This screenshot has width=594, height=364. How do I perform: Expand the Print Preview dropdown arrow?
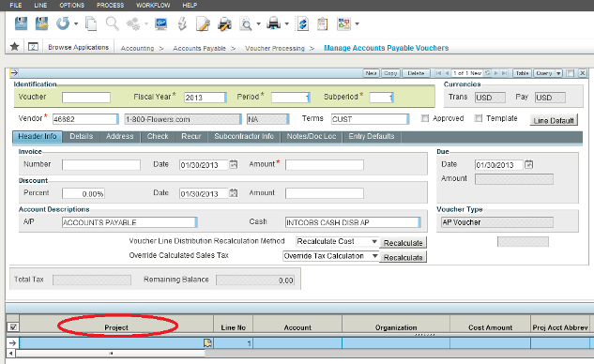click(x=259, y=23)
